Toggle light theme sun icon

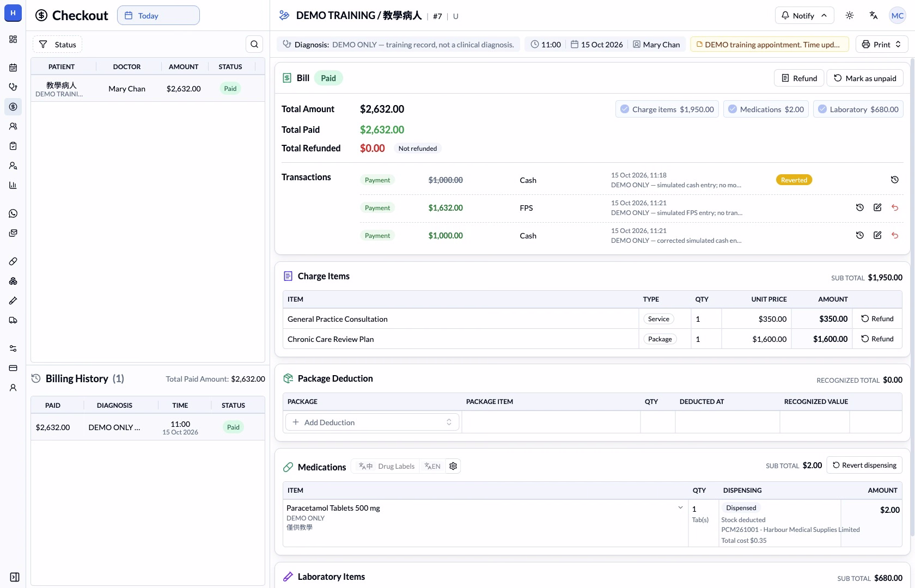850,15
